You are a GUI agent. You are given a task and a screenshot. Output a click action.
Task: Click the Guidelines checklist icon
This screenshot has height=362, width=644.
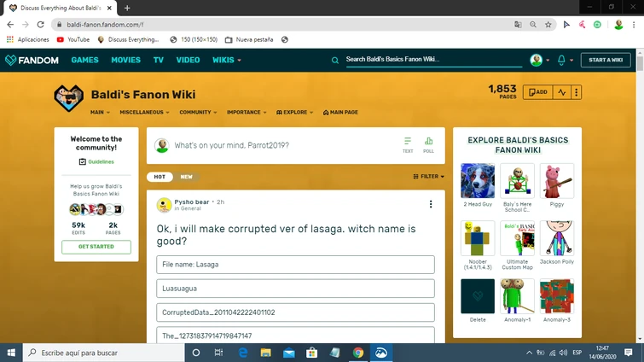click(83, 162)
